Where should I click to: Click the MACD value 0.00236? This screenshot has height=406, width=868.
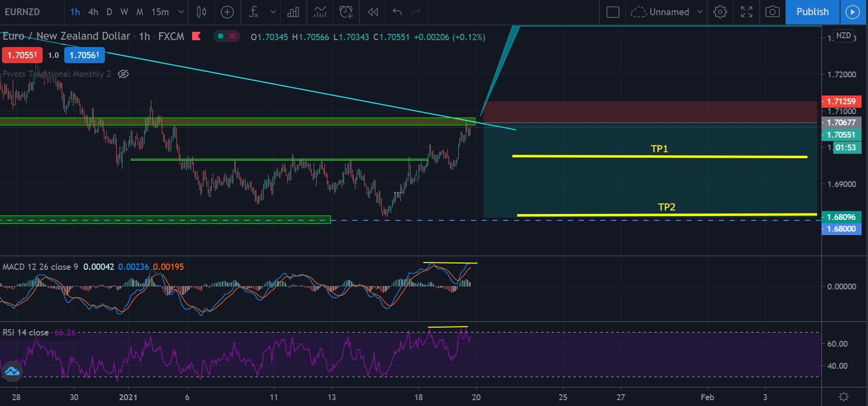(133, 267)
